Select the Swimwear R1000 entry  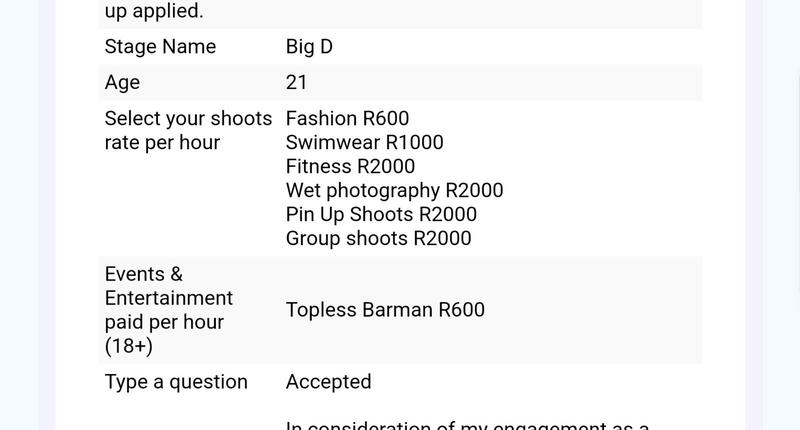click(x=364, y=142)
